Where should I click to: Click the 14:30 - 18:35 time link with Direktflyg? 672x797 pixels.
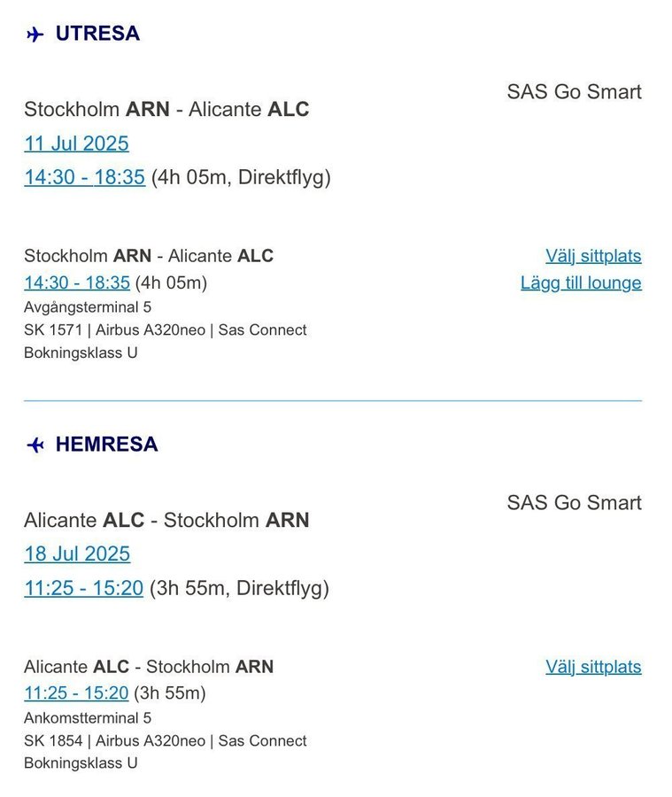tap(84, 177)
